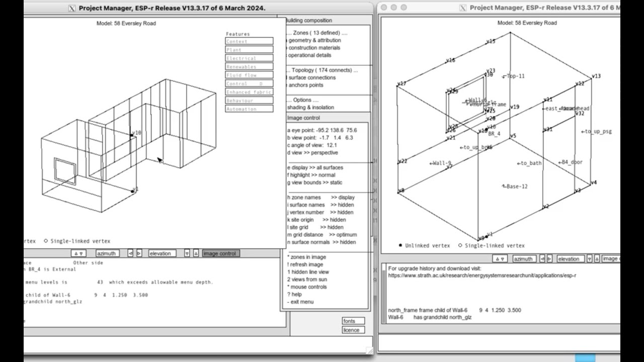Select the Fluid flow feature button
The image size is (644, 362).
pos(249,75)
